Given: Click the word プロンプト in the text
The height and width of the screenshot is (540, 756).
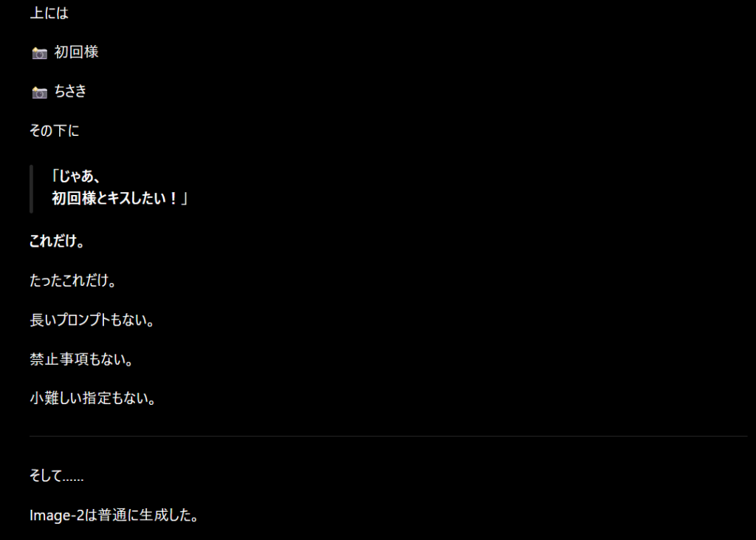Looking at the screenshot, I should (x=83, y=319).
